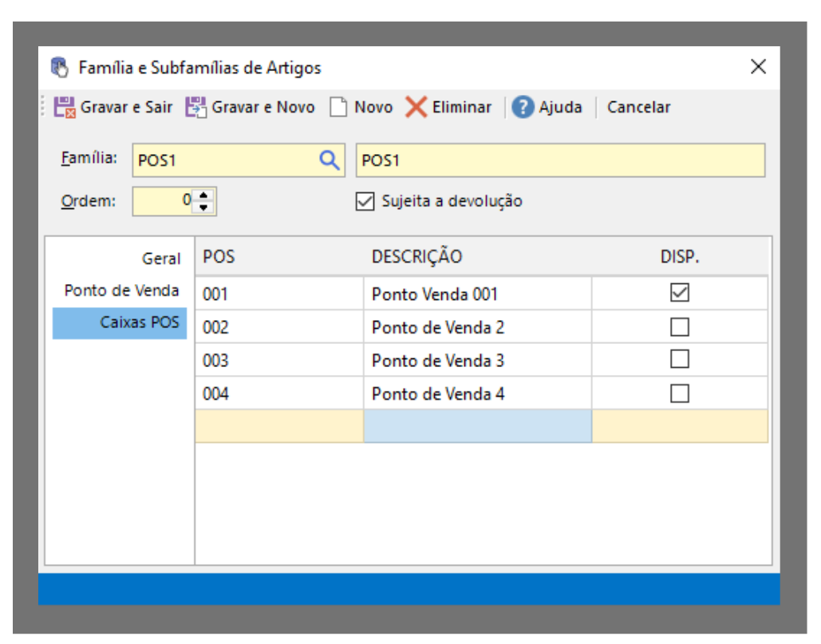
Task: Switch to the Geral tab
Action: point(161,259)
